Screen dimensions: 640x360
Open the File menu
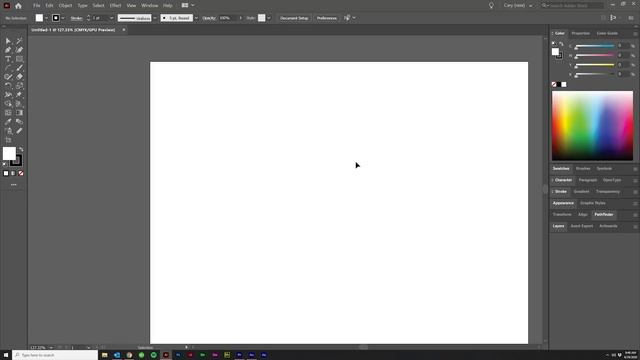[x=37, y=6]
